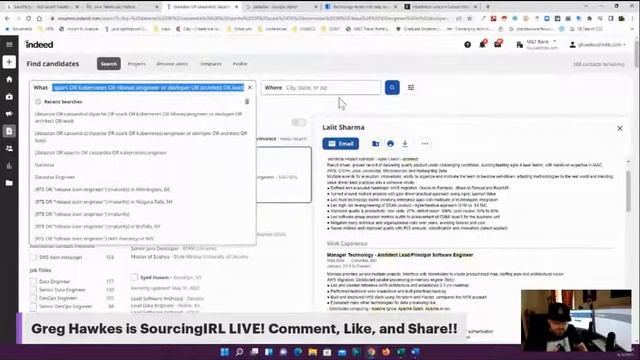Screen dimensions: 640x360
Task: Go to Home via sidebar house icon
Action: [9, 80]
